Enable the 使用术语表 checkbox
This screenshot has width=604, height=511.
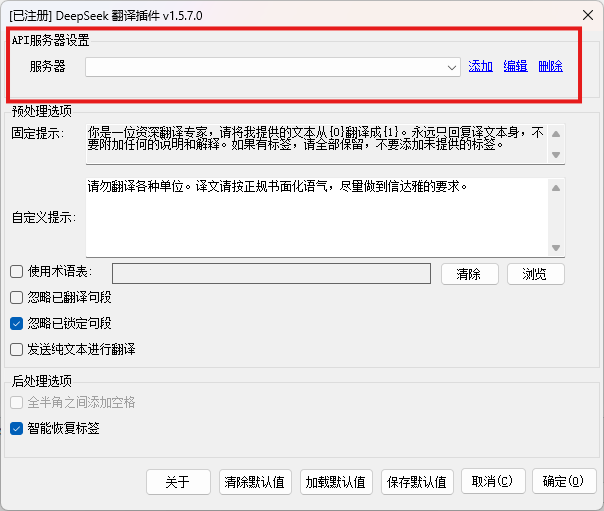[17, 272]
